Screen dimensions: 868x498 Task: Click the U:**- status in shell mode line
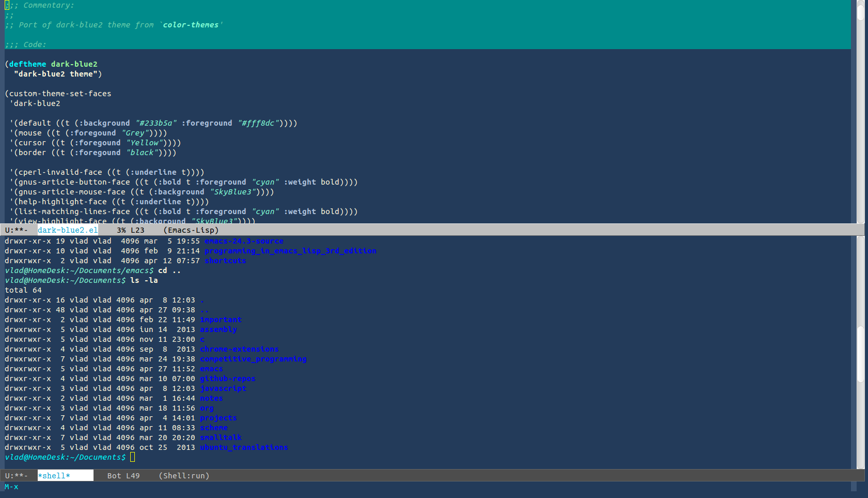point(17,476)
